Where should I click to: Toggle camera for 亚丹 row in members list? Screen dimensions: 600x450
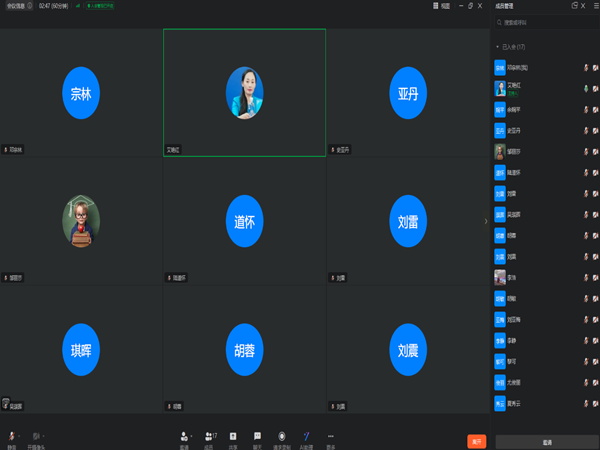[x=596, y=130]
